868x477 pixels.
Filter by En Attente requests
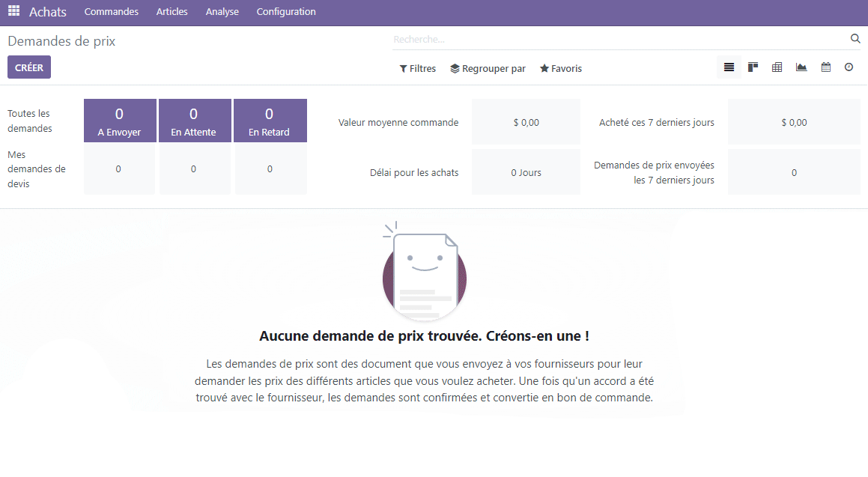coord(195,121)
